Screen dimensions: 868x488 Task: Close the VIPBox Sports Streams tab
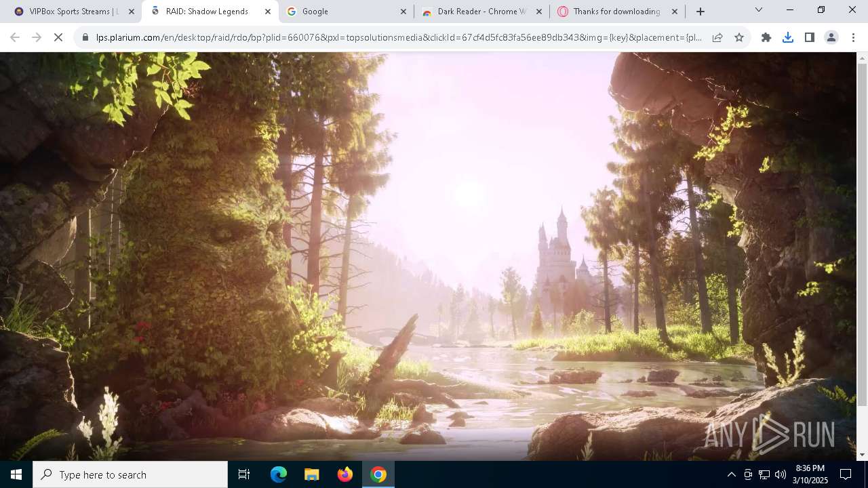point(132,12)
